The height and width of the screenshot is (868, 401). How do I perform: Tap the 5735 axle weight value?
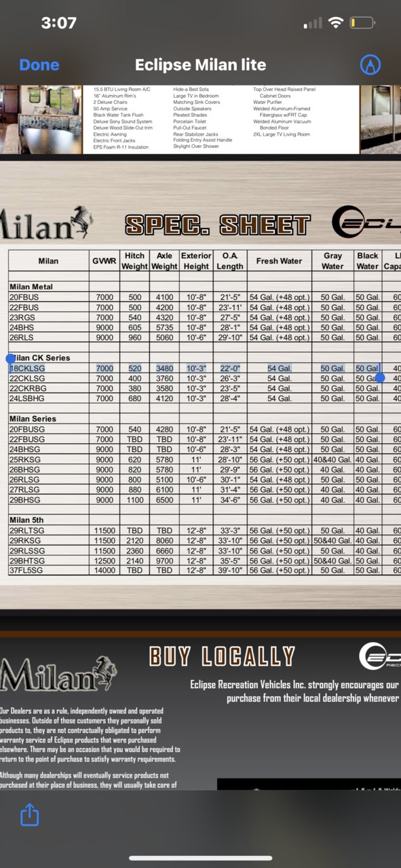coord(164,328)
